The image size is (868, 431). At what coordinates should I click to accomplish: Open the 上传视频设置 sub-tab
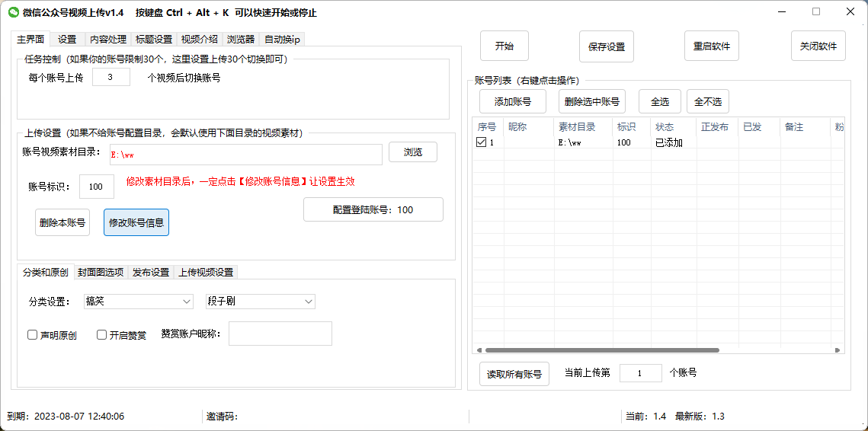[205, 272]
